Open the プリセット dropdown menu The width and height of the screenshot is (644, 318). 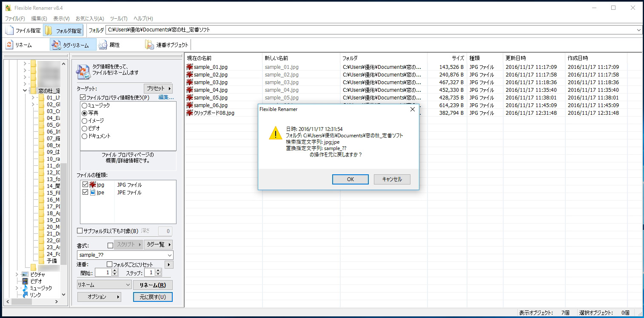[158, 88]
